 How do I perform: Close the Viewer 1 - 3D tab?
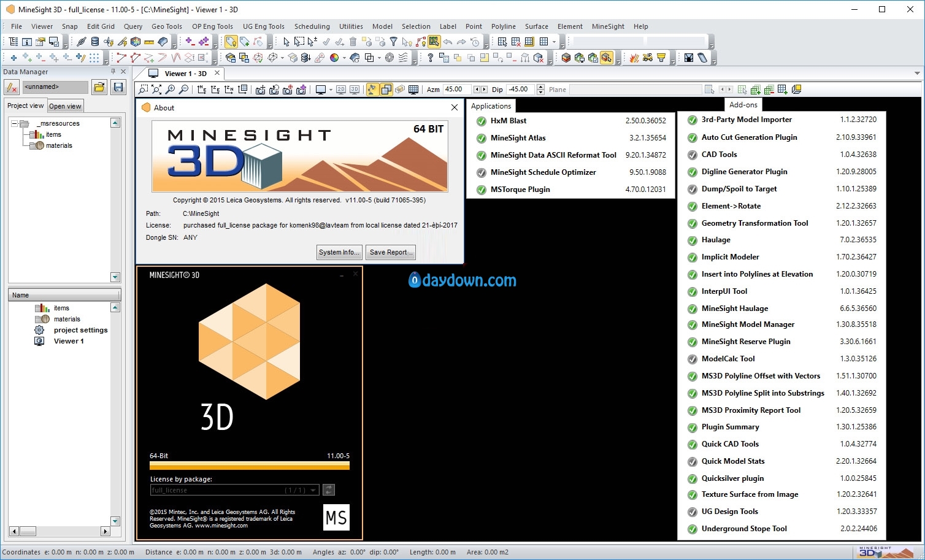[x=217, y=73]
